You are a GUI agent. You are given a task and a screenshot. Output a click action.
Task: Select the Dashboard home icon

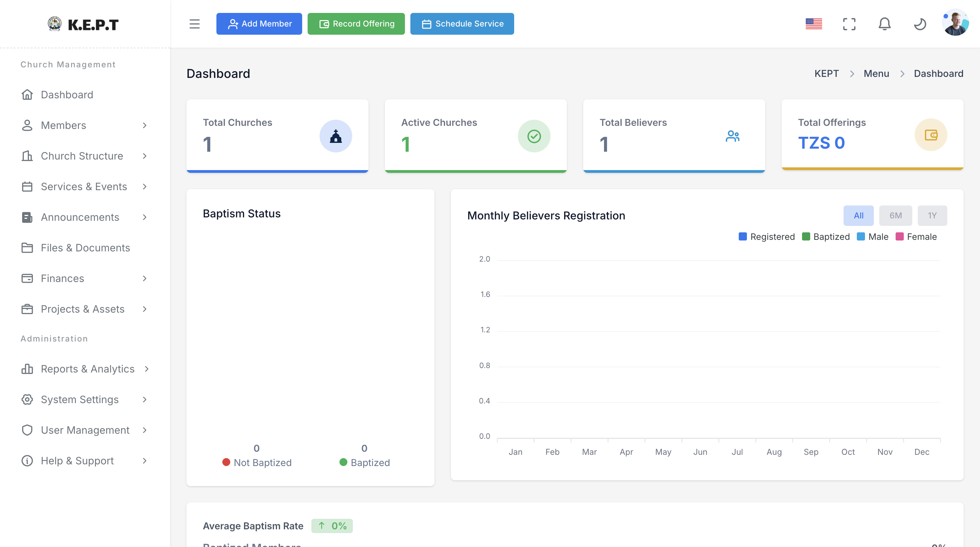27,94
